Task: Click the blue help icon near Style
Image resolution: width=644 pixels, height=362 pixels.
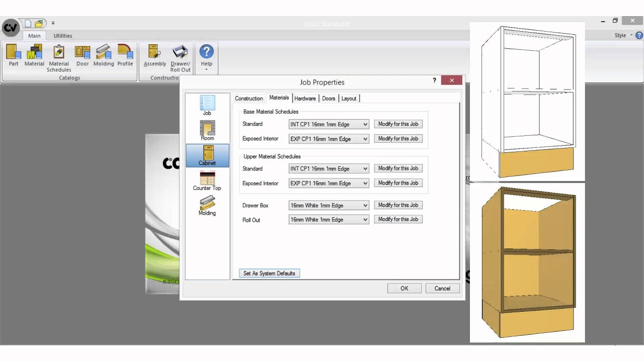Action: [639, 35]
